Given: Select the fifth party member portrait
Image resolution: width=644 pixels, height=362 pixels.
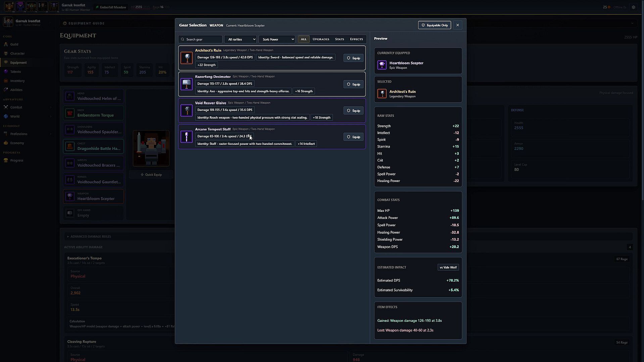Looking at the screenshot, I should tap(53, 6).
